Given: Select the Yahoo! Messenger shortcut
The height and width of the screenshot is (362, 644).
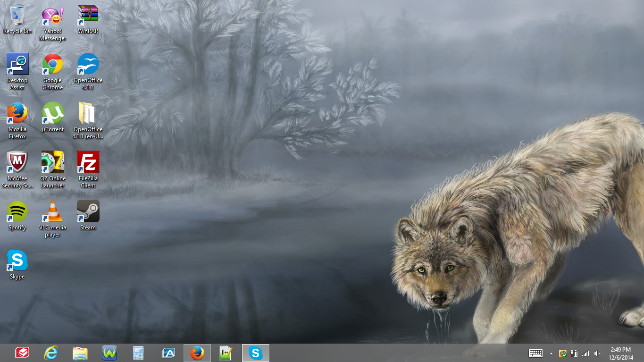Looking at the screenshot, I should 52,17.
